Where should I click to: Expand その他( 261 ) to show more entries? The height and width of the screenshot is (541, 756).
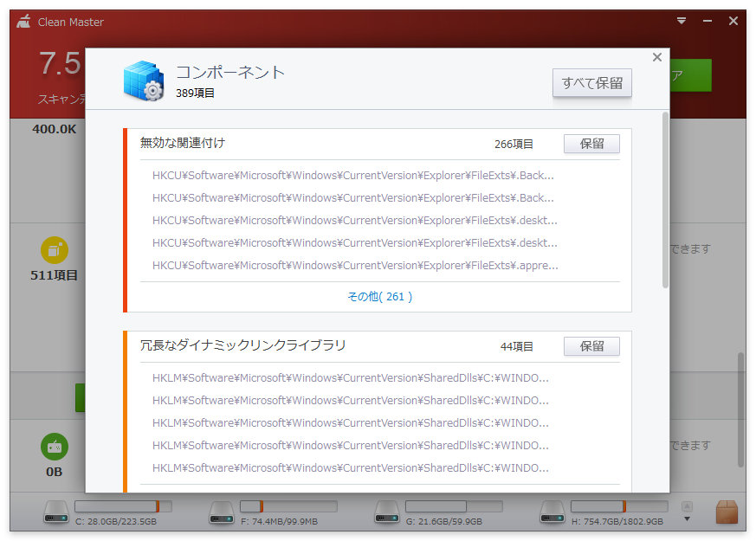380,295
